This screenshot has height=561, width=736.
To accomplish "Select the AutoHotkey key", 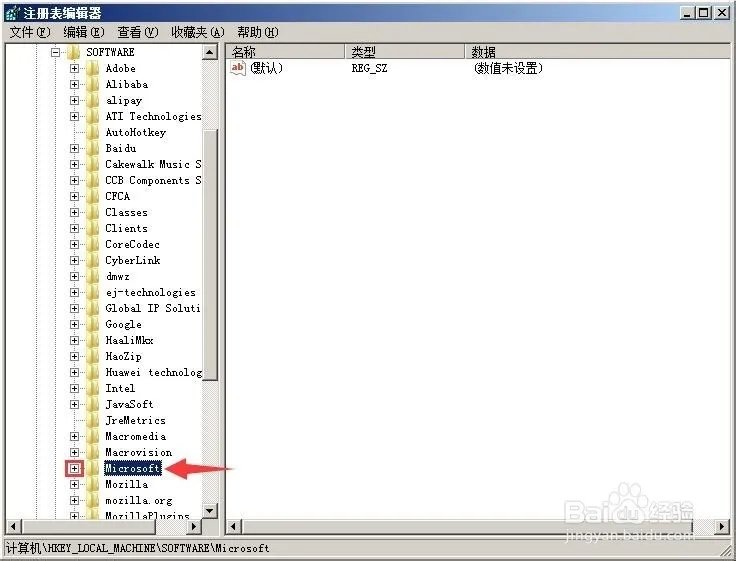I will coord(136,132).
